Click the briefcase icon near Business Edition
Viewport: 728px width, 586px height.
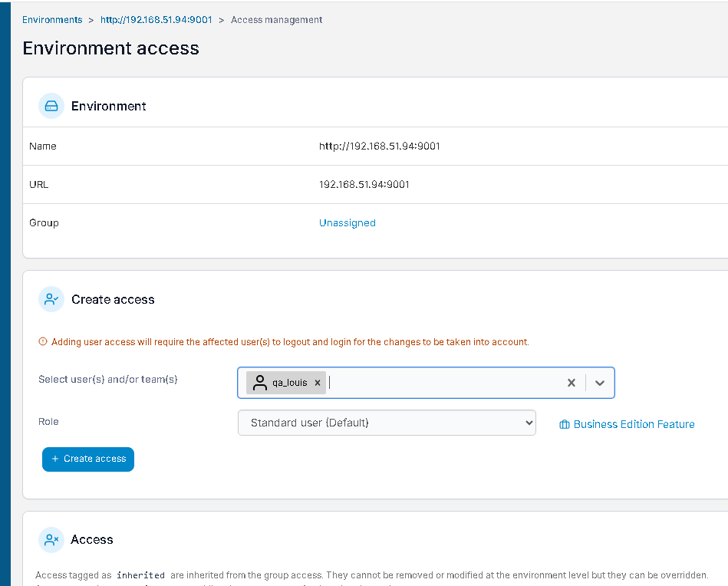(565, 424)
